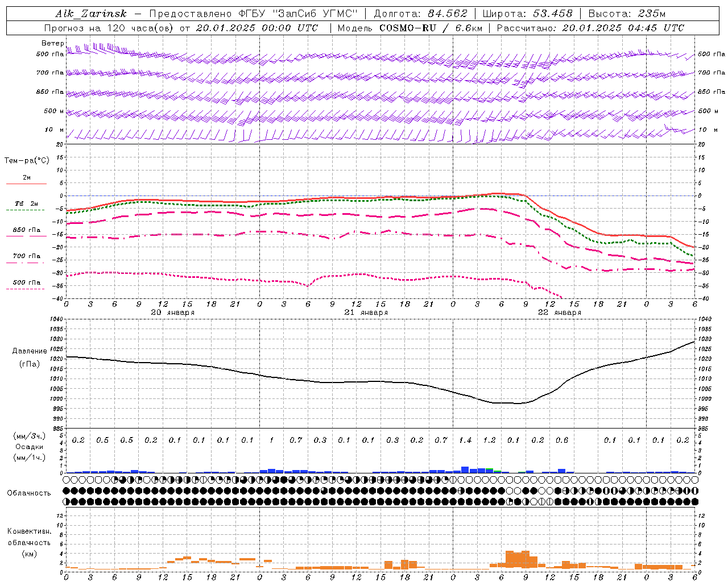Click the Облачность row label
Screen dimensions: 728x582
[29, 493]
